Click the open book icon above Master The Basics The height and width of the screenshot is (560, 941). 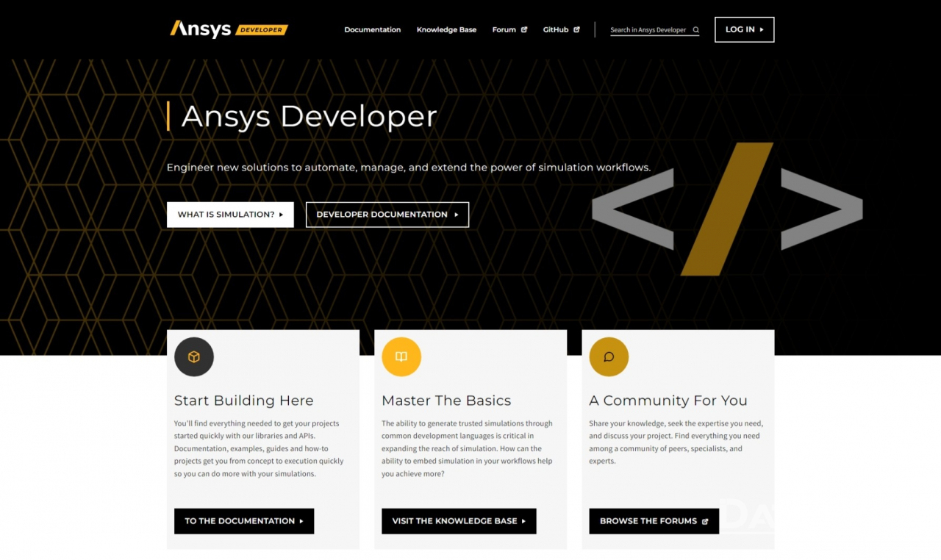pos(401,357)
